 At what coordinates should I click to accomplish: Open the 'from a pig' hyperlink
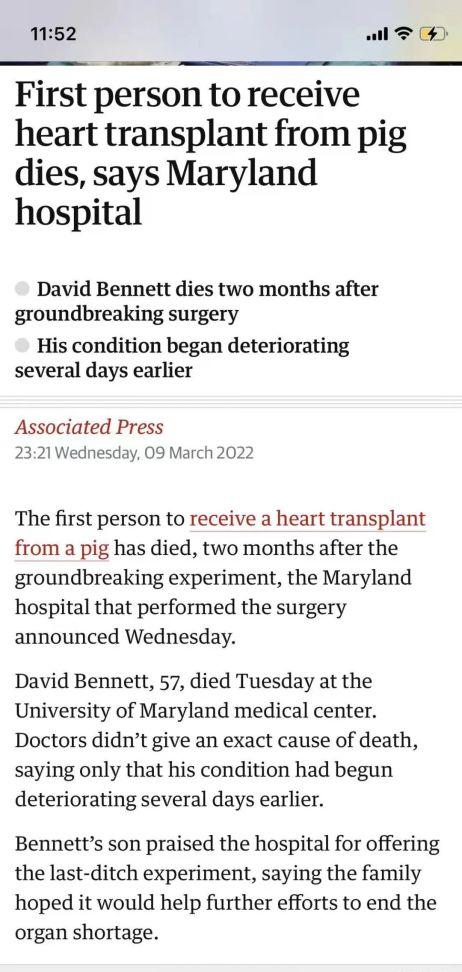(x=62, y=549)
